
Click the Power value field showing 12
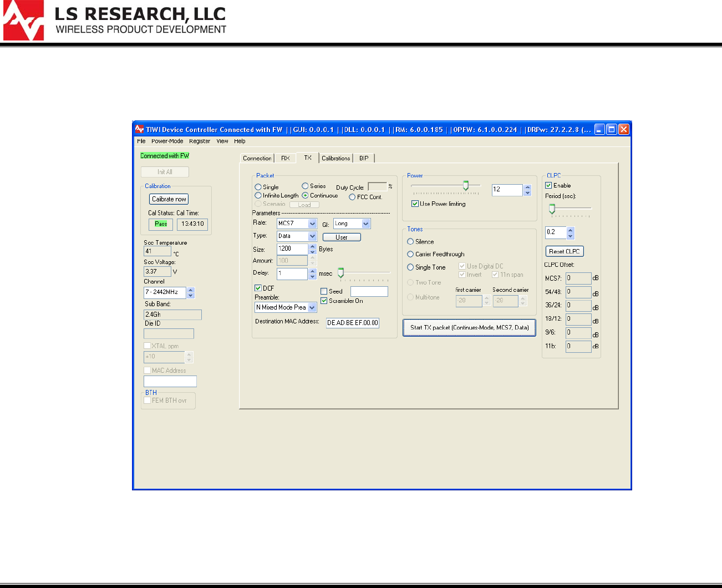click(507, 190)
